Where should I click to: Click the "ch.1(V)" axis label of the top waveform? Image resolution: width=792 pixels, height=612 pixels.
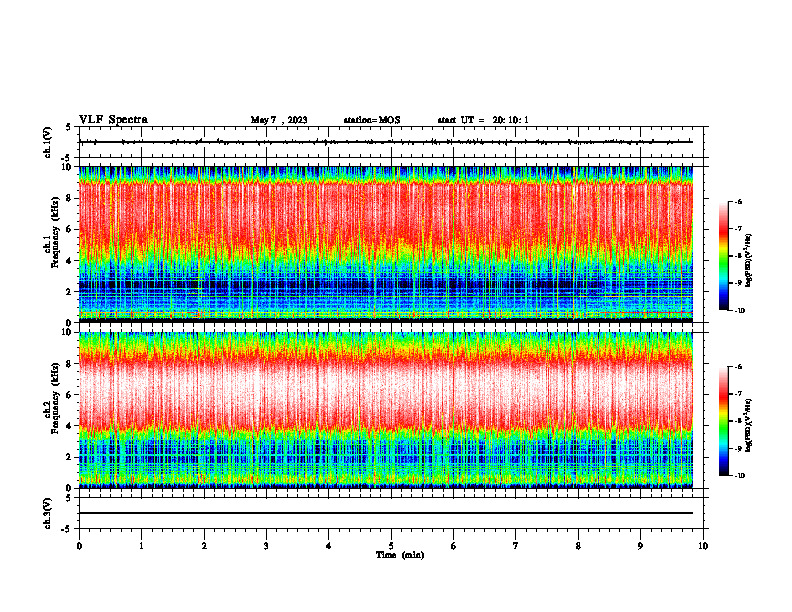coord(48,142)
